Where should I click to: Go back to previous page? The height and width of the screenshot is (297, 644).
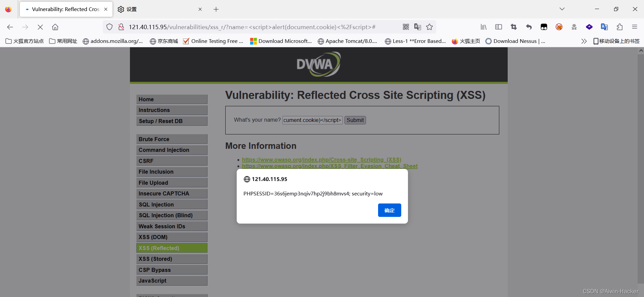pos(10,27)
